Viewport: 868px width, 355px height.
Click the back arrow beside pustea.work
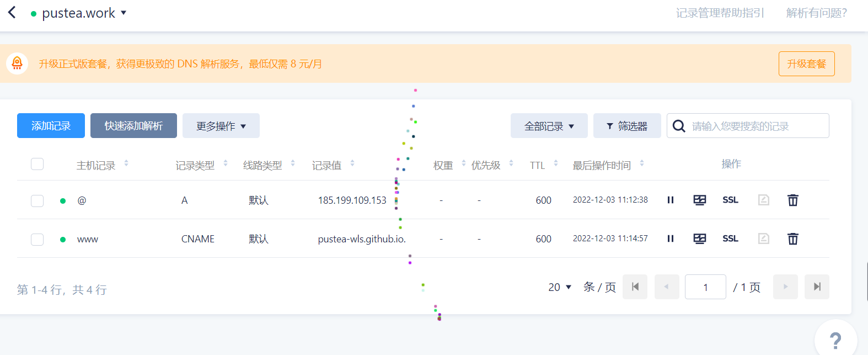point(12,13)
